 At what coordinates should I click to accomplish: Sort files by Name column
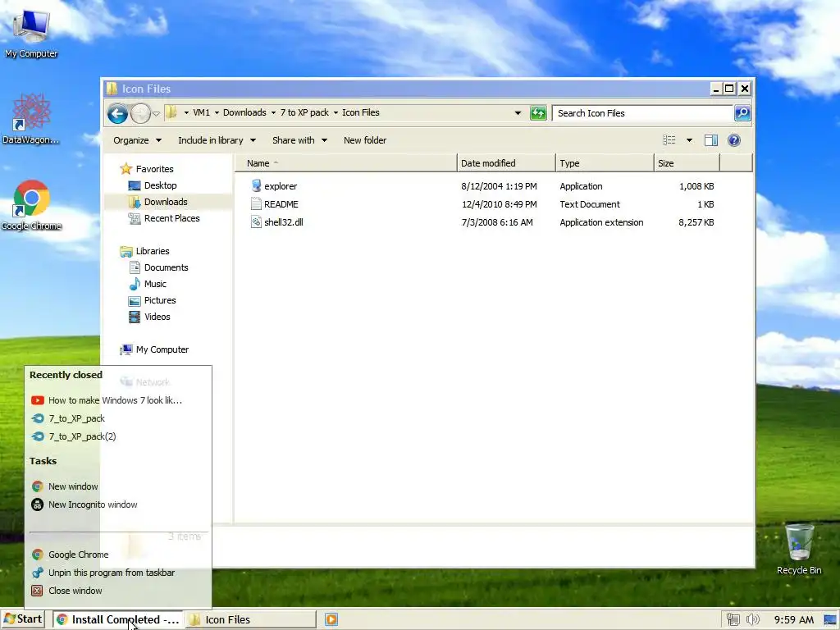[346, 163]
